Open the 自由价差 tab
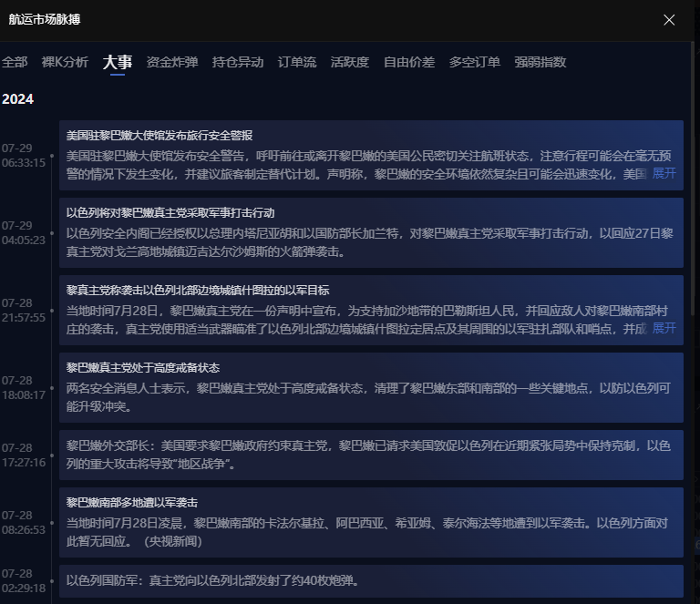This screenshot has width=700, height=604. pyautogui.click(x=409, y=62)
